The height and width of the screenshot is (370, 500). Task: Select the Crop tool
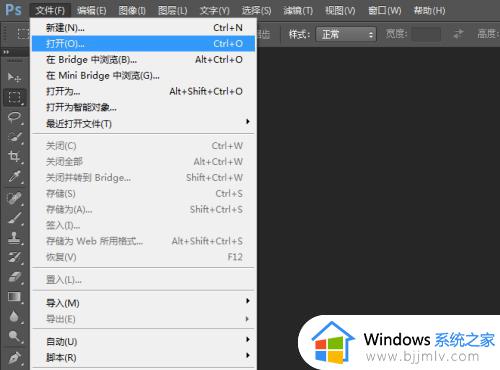coord(14,156)
